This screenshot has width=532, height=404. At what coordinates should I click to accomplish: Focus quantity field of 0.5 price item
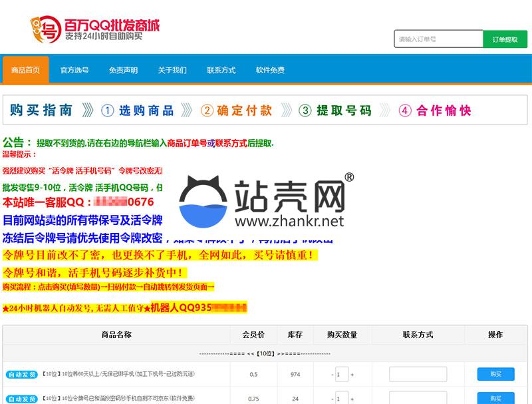coord(342,375)
